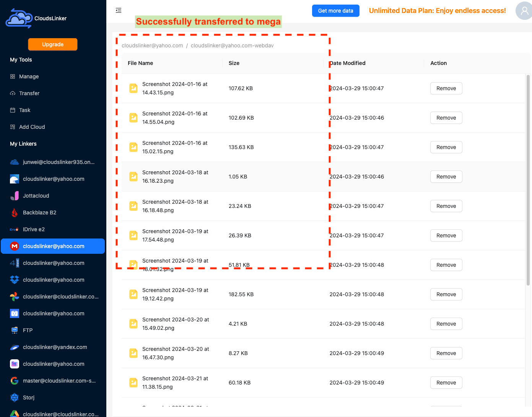
Task: Remove Screenshot 2024-03-21 at 11.38.15.png
Action: click(x=446, y=383)
